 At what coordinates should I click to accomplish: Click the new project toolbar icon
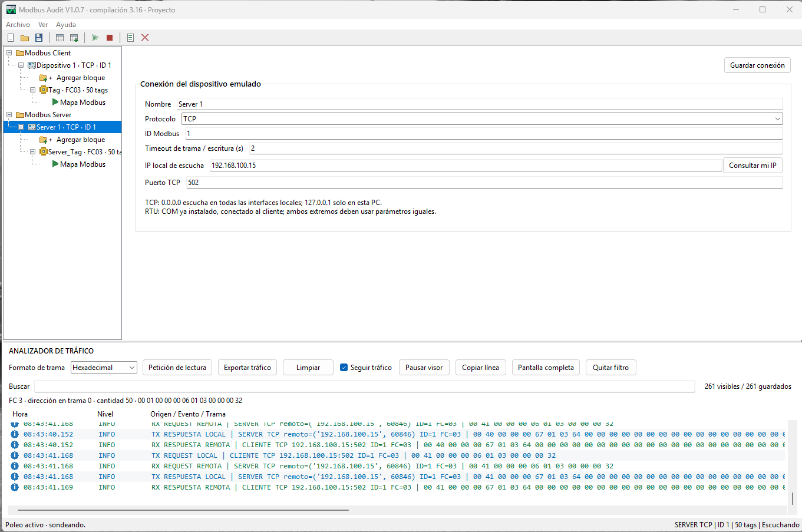(11, 38)
